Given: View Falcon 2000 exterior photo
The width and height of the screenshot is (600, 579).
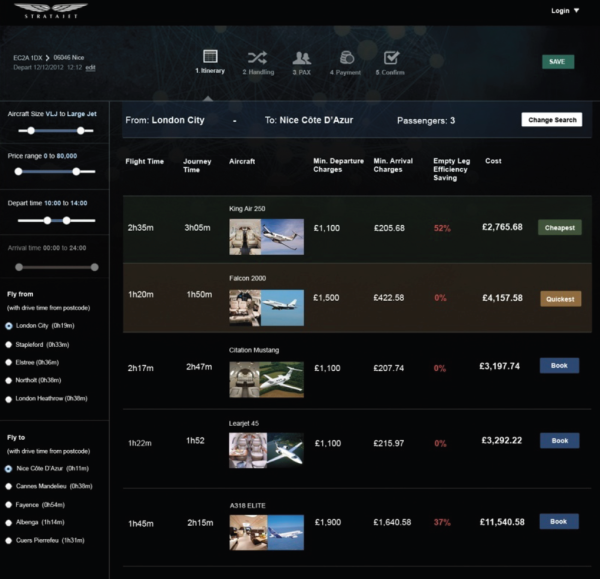Looking at the screenshot, I should tap(282, 308).
